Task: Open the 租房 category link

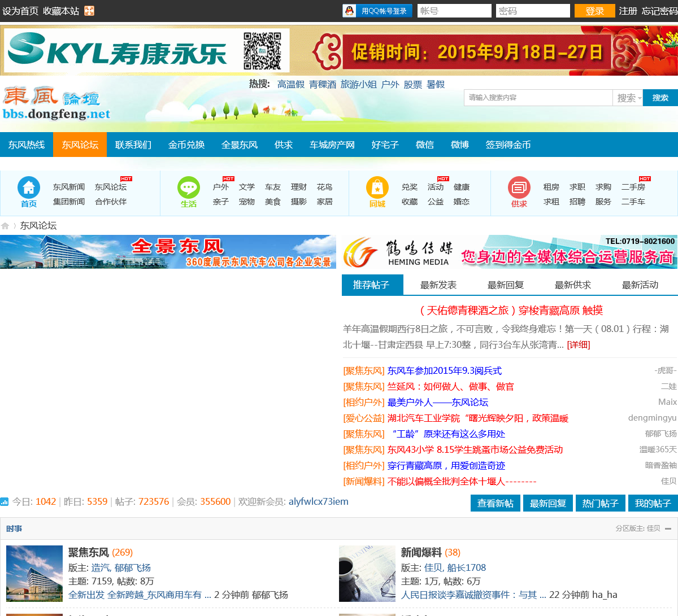Action: tap(551, 187)
